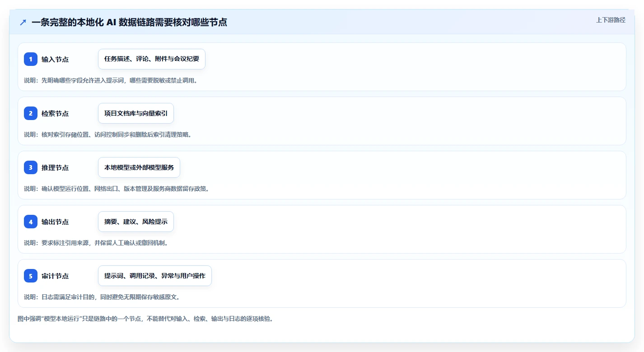644x352 pixels.
Task: Click the 审计节点 label
Action: tap(55, 276)
